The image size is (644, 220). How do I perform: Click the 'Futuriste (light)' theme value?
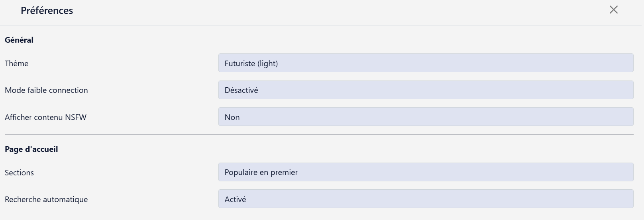tap(251, 63)
